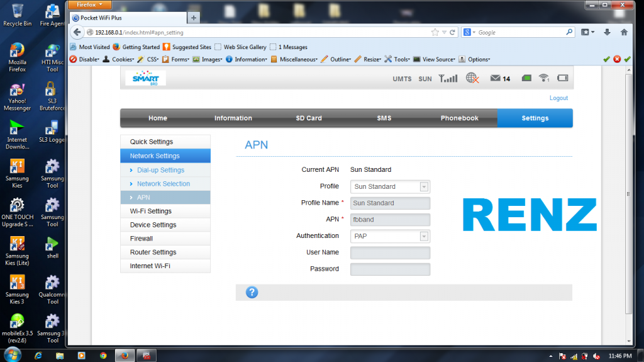Click the User Name input field
Viewport: 644px width, 362px height.
click(390, 252)
